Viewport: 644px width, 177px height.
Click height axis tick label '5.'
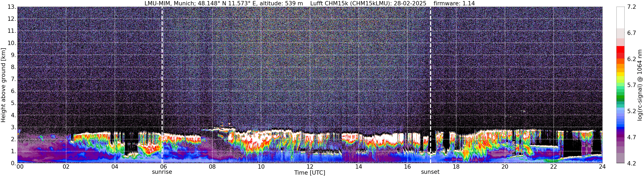[x=13, y=103]
